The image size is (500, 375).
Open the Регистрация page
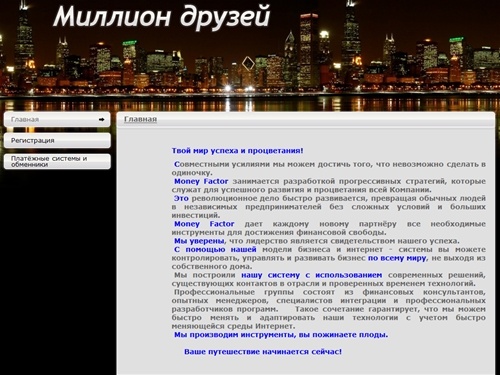pyautogui.click(x=57, y=140)
